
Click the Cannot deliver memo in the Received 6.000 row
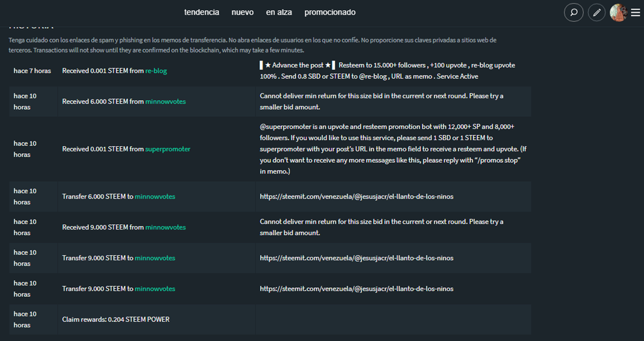click(x=382, y=101)
